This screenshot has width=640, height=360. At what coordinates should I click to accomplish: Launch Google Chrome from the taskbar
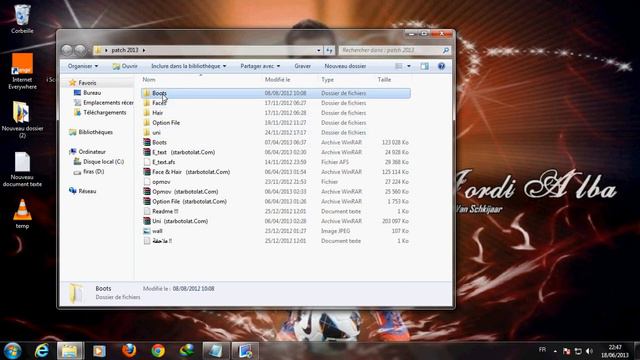tap(158, 351)
